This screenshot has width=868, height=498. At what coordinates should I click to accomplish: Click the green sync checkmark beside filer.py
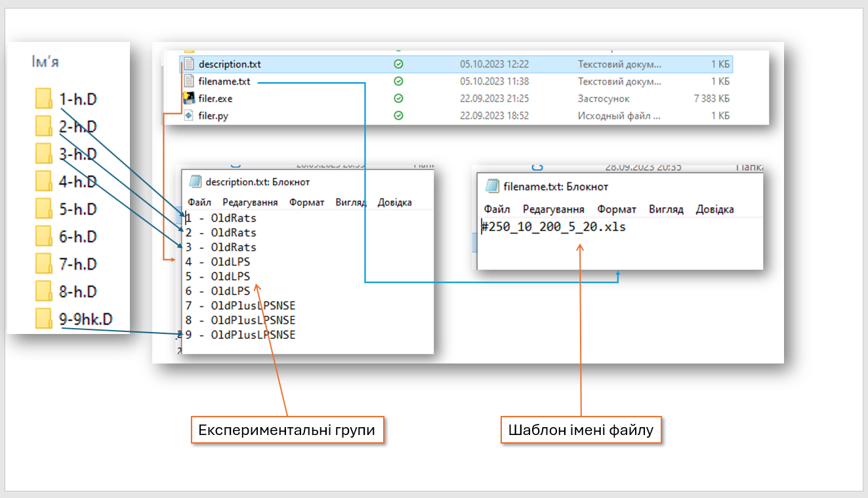(397, 115)
